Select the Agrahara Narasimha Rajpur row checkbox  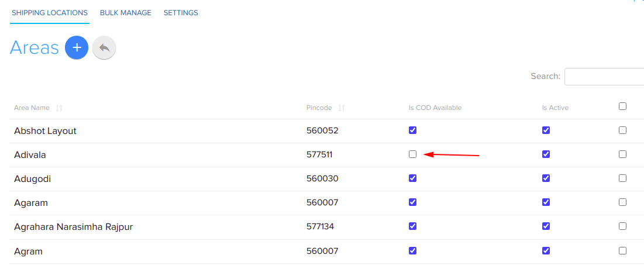(622, 226)
